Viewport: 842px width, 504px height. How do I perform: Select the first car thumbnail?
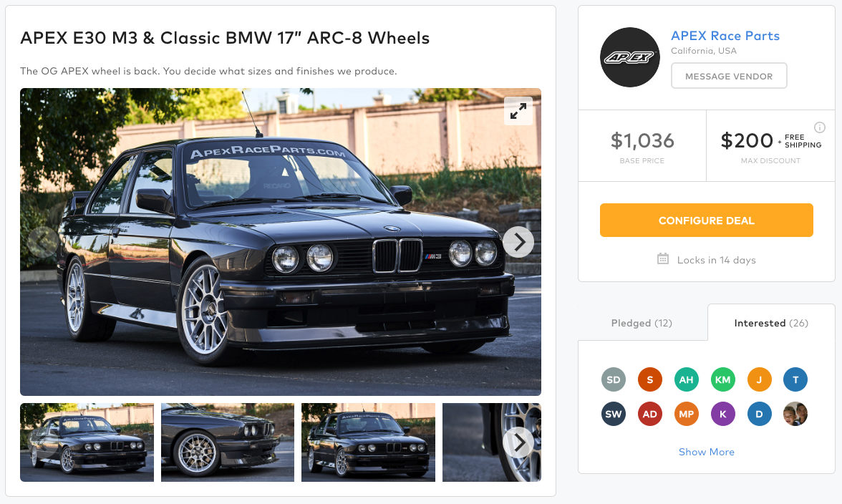point(87,442)
